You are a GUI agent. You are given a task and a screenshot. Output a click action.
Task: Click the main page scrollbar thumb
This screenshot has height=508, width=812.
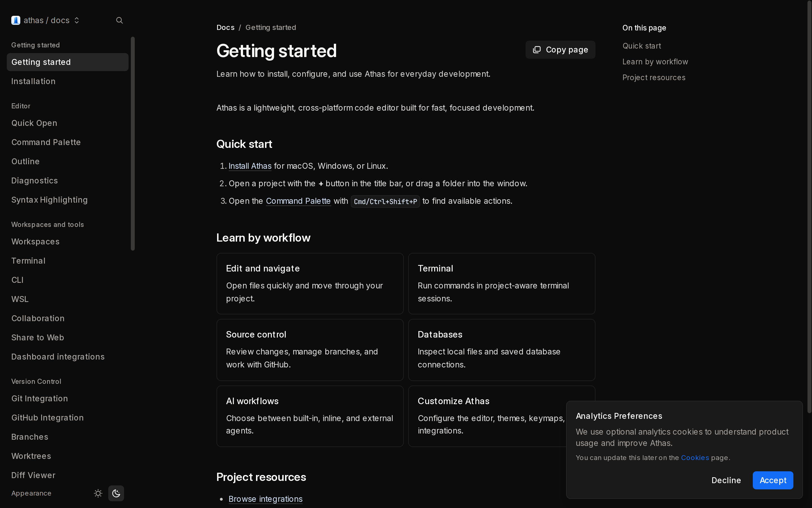click(809, 207)
